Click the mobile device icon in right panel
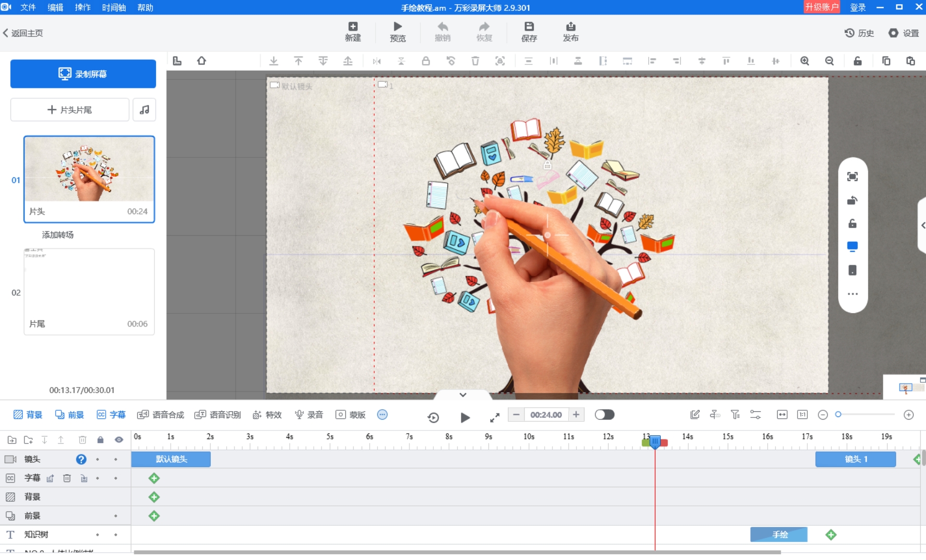This screenshot has height=560, width=926. [x=852, y=270]
